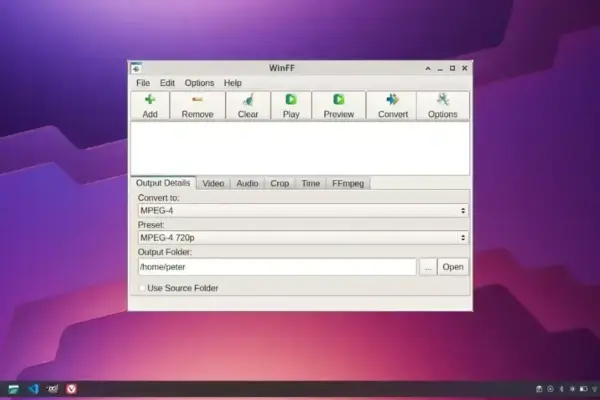Launch Vivaldi browser from the taskbar
Screen dimensions: 600x400
pos(71,389)
